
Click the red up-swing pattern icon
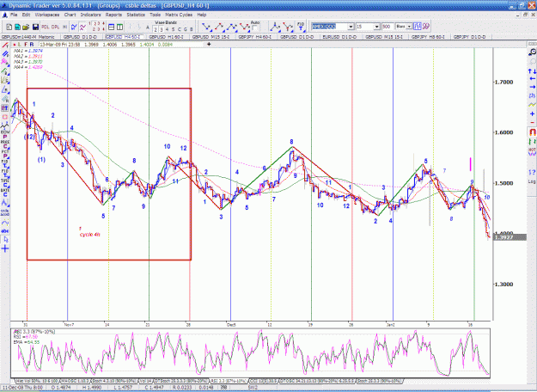click(x=219, y=27)
